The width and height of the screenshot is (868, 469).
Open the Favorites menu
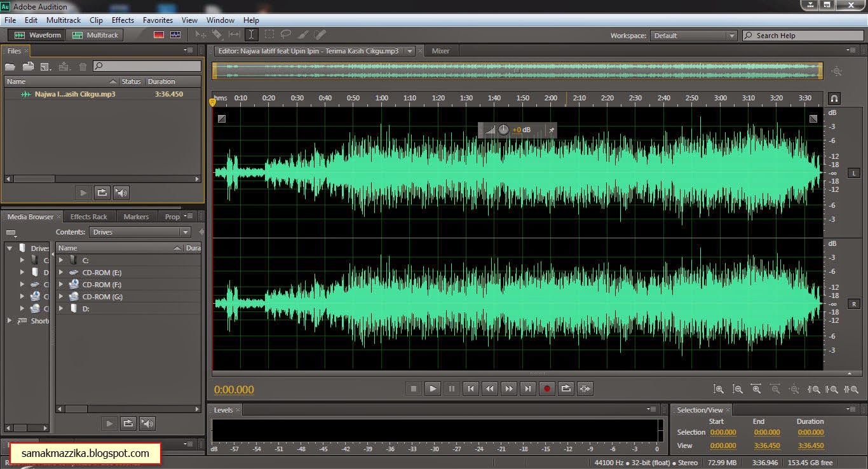[x=158, y=20]
